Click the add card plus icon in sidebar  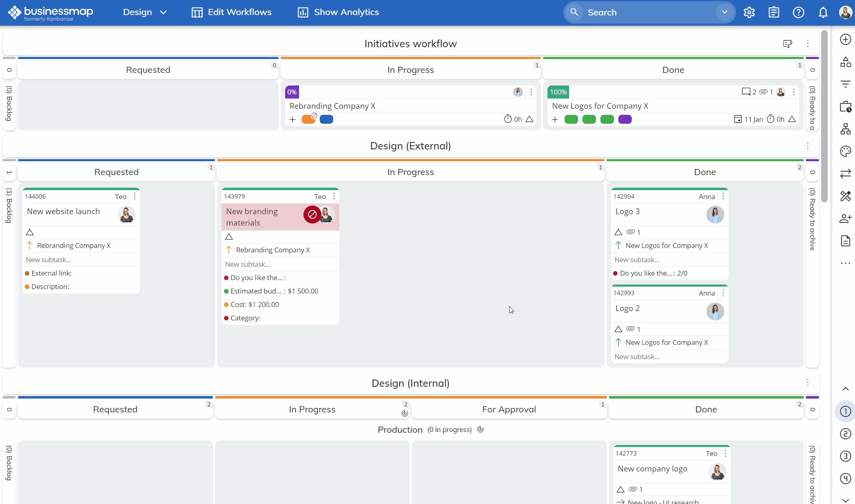(845, 39)
